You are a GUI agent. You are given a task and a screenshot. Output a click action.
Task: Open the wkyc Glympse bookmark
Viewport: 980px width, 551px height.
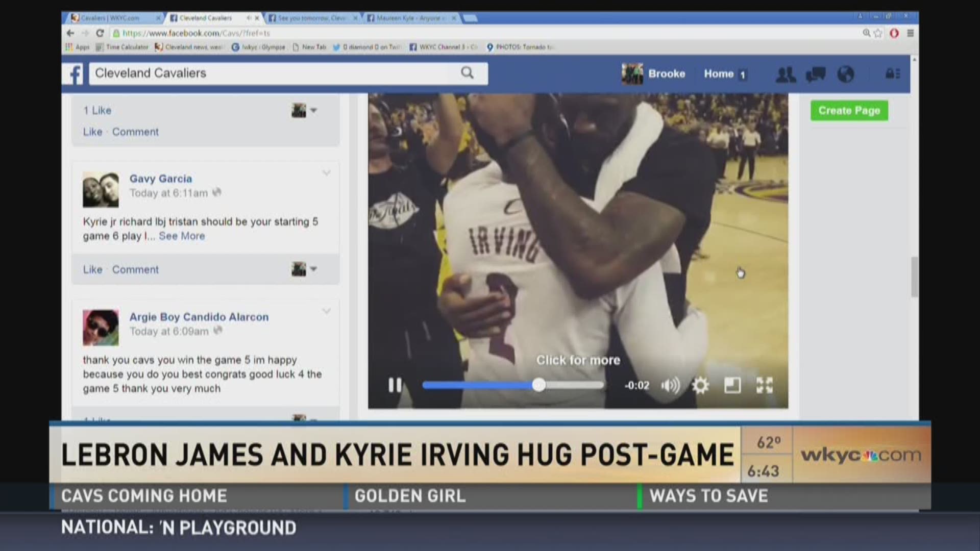pos(258,47)
